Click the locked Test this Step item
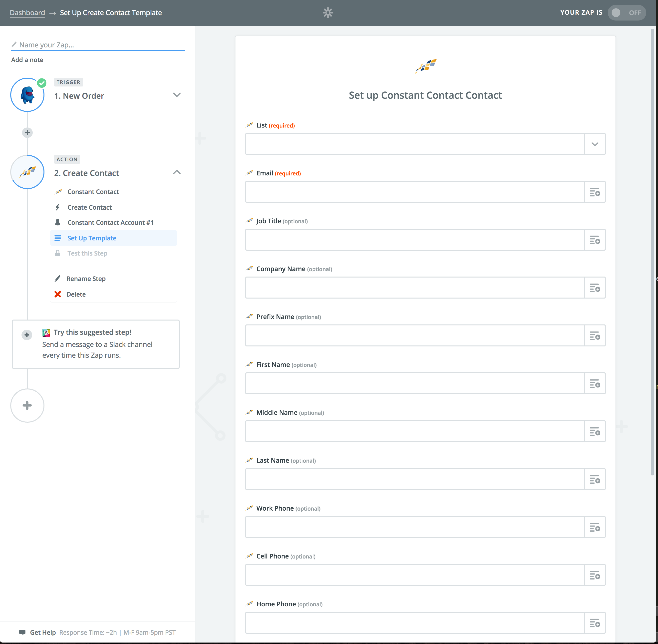Screen dimensions: 658x644 (x=87, y=253)
